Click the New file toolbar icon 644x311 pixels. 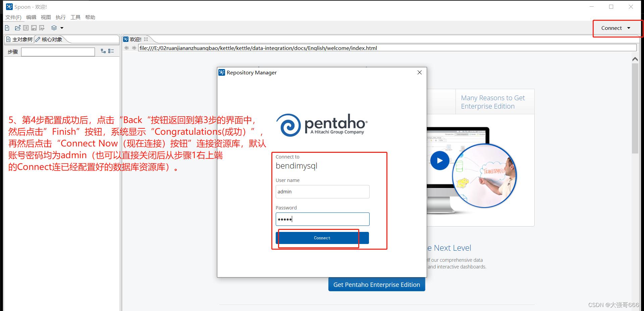coord(7,28)
